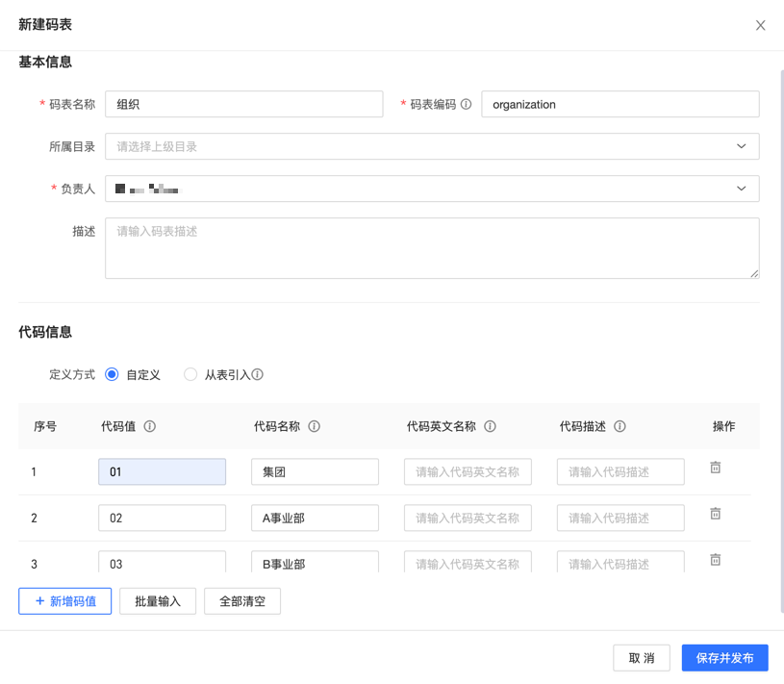Image resolution: width=784 pixels, height=684 pixels.
Task: Click 代码描述 field in row 1
Action: [620, 471]
